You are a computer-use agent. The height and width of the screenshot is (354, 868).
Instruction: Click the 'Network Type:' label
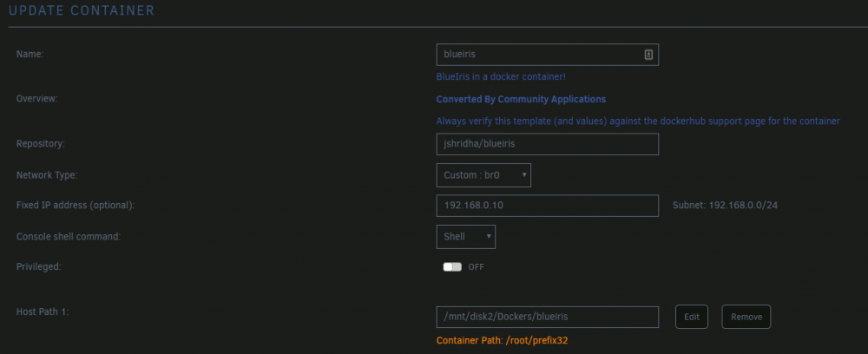[47, 175]
